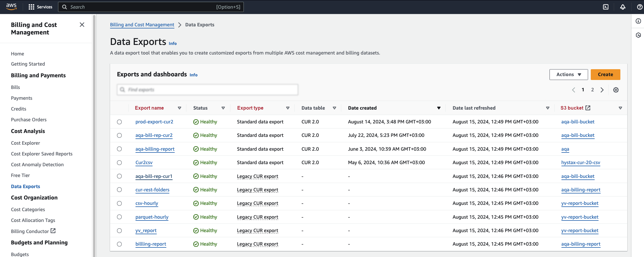Go to next page arrow in pagination
Viewport: 644px width, 257px height.
[602, 90]
